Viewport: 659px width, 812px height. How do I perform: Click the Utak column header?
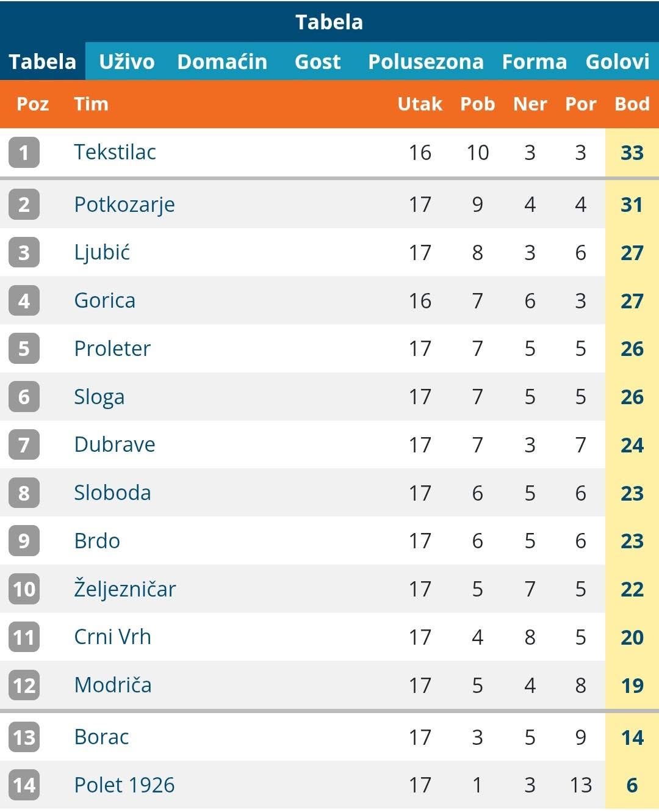pos(420,104)
